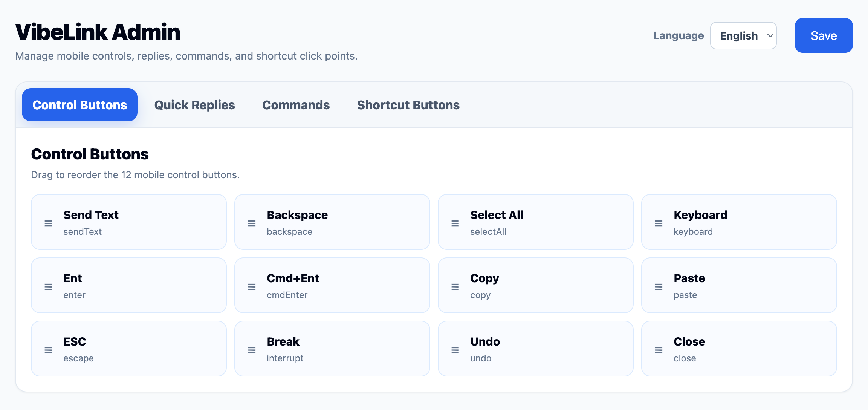Select the Undo control card
The width and height of the screenshot is (868, 410).
pos(535,348)
